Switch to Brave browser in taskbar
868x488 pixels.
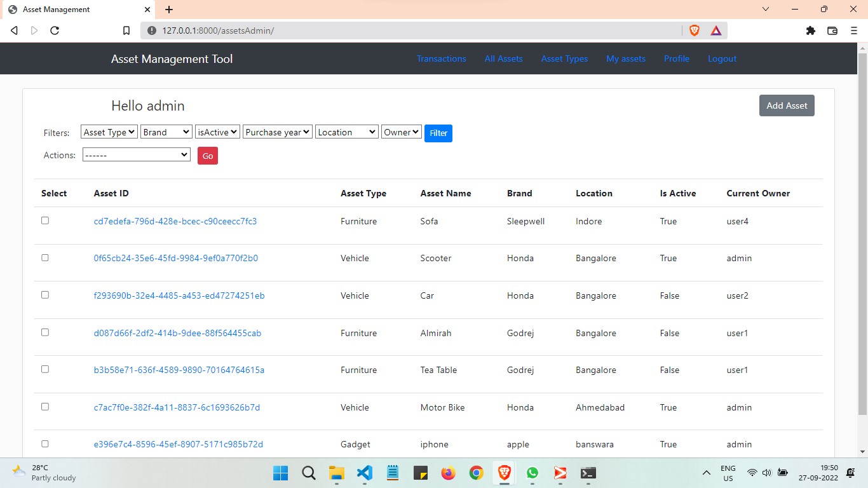click(x=505, y=473)
